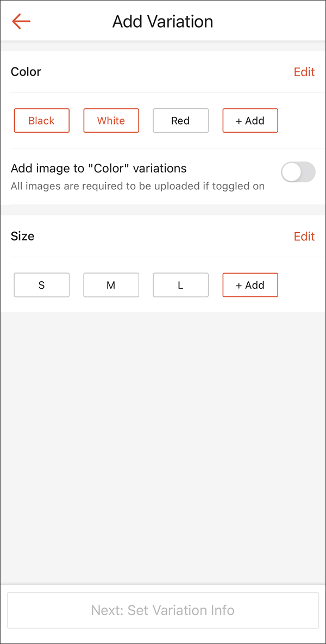This screenshot has width=326, height=644.
Task: Edit the Color variation options
Action: 304,72
